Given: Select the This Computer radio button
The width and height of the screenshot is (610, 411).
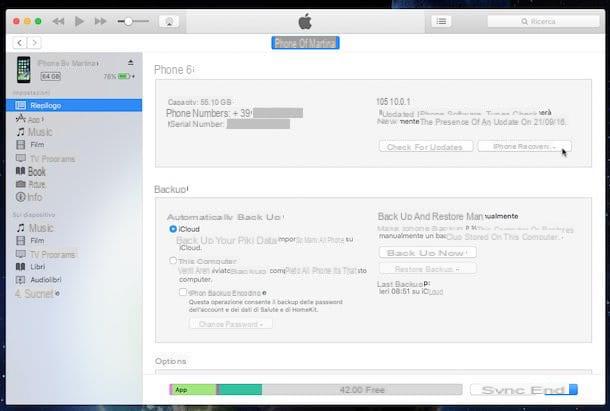Looking at the screenshot, I should pos(173,261).
